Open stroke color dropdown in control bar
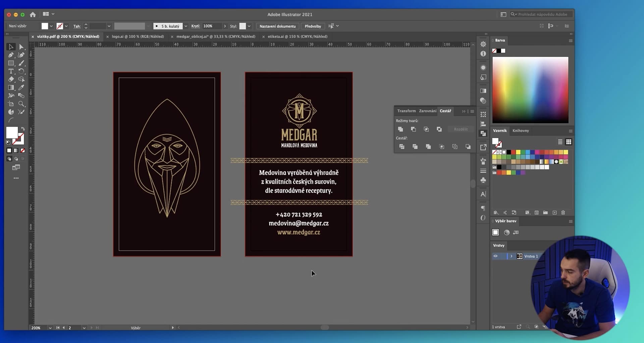Image resolution: width=644 pixels, height=343 pixels. point(66,26)
